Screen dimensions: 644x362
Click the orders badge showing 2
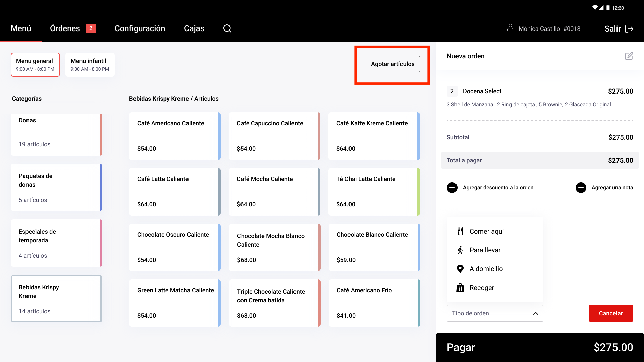point(91,28)
